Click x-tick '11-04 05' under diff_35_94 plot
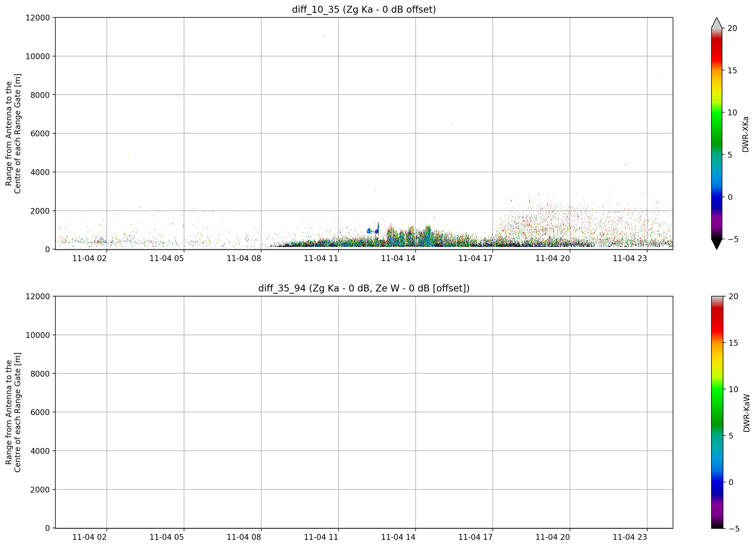Image resolution: width=756 pixels, height=547 pixels. coord(167,537)
